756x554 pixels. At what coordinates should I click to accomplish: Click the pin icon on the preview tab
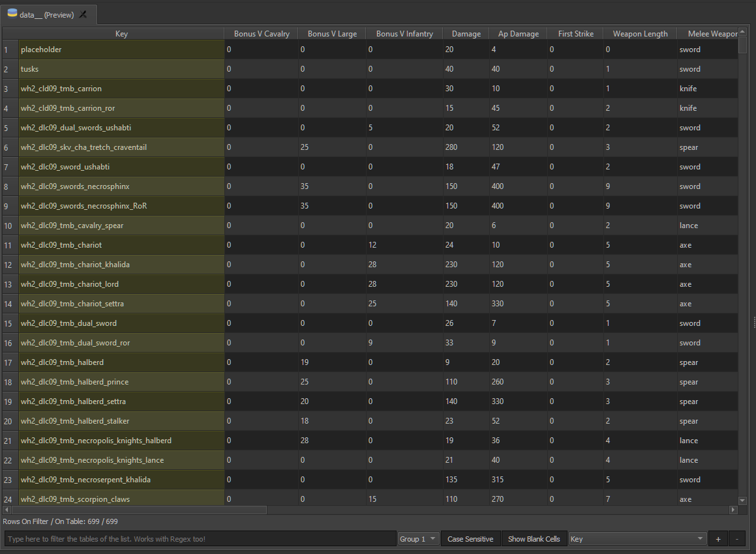pyautogui.click(x=82, y=14)
